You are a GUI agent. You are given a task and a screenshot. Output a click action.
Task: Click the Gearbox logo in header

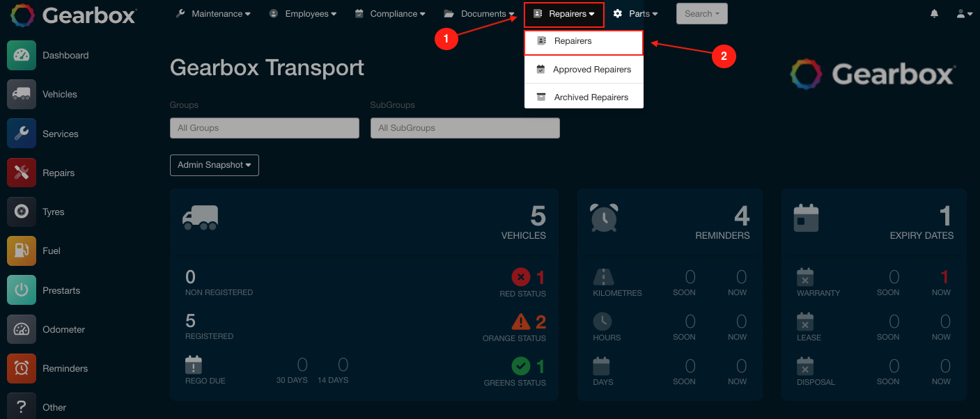(x=73, y=15)
